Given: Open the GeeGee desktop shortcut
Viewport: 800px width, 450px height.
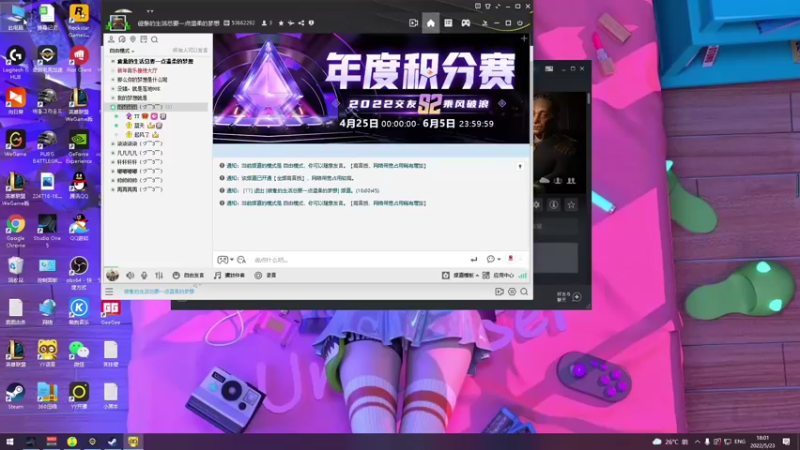Looking at the screenshot, I should point(110,312).
